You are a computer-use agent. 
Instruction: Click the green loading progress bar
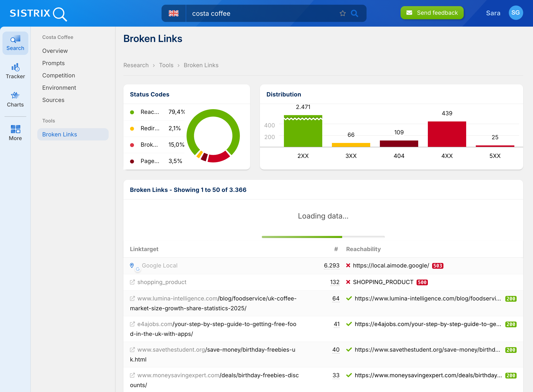tap(302, 237)
